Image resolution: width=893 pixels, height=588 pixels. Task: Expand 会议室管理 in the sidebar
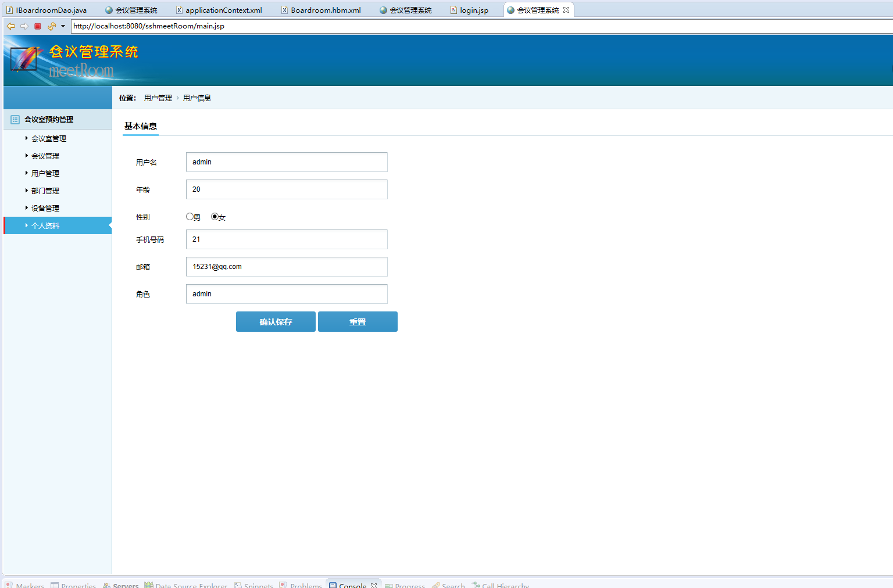pyautogui.click(x=49, y=138)
